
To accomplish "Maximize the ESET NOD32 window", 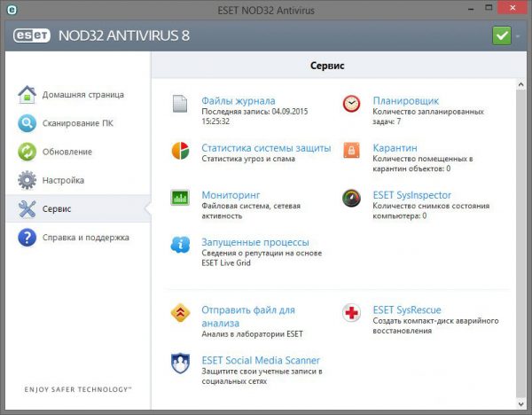I will [489, 8].
